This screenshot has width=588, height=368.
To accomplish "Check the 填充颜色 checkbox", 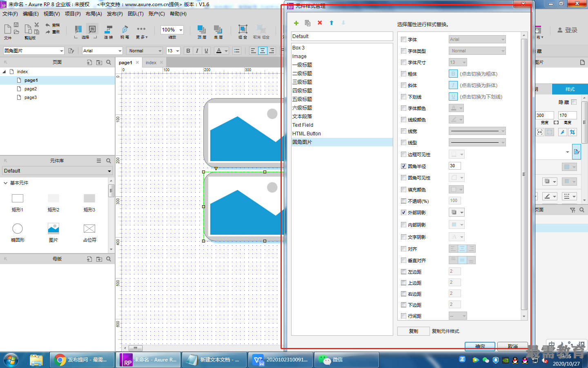I will pyautogui.click(x=403, y=190).
